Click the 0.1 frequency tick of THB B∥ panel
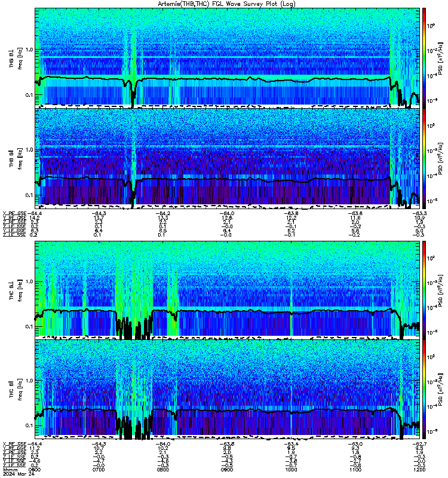Image resolution: width=448 pixels, height=478 pixels. [x=29, y=195]
